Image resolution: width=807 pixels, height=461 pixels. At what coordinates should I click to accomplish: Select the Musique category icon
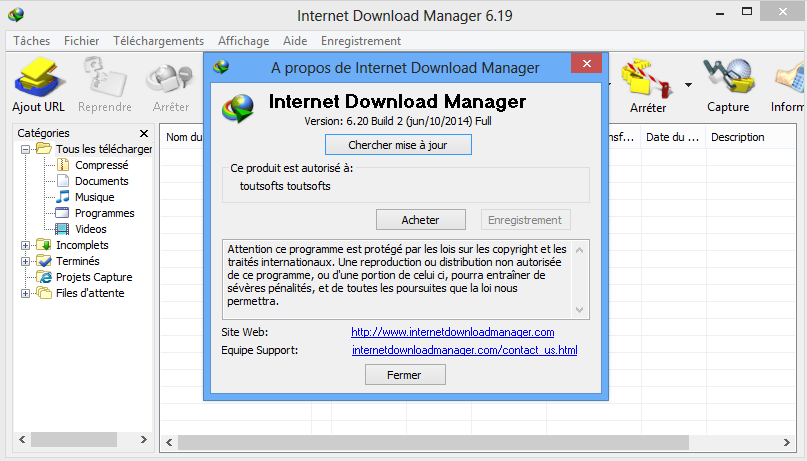coord(63,197)
